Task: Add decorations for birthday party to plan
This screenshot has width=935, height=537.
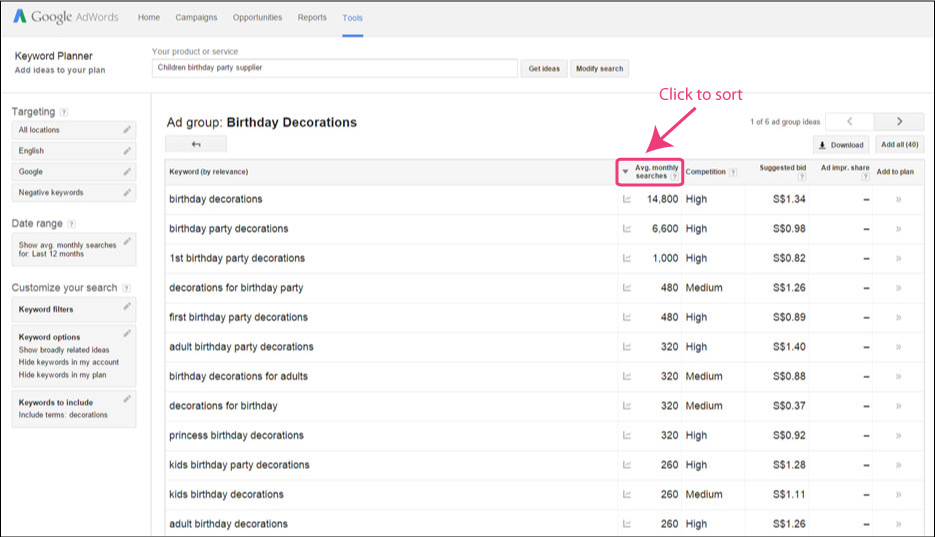Action: (x=898, y=288)
